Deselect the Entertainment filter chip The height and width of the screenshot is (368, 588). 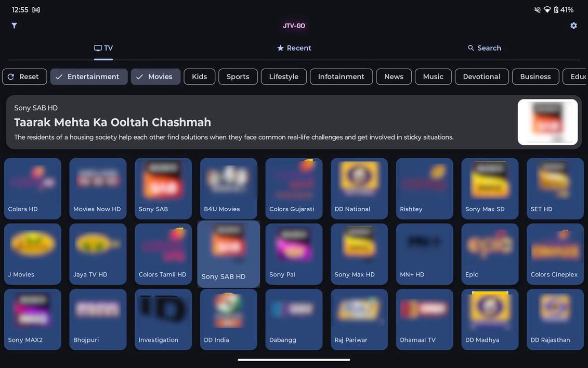pyautogui.click(x=89, y=77)
